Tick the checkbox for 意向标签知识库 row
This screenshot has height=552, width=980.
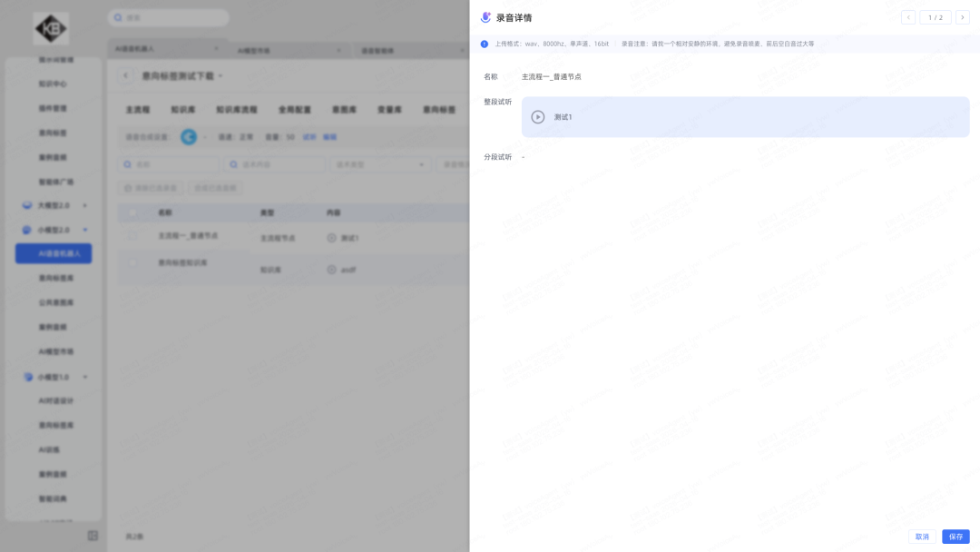[133, 263]
